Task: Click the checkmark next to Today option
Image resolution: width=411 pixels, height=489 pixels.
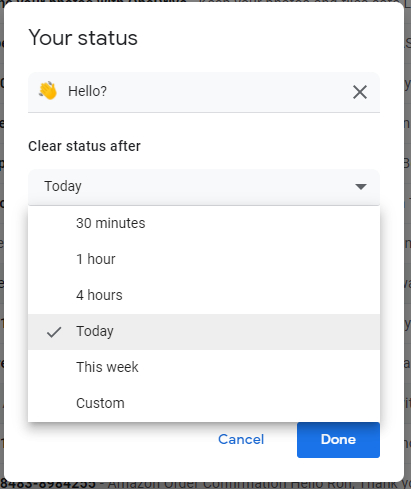Action: point(54,332)
